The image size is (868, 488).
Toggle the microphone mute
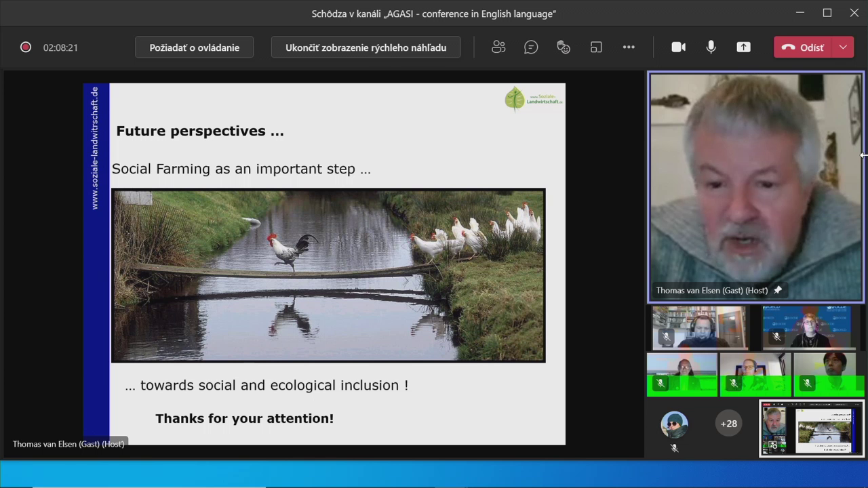tap(711, 47)
